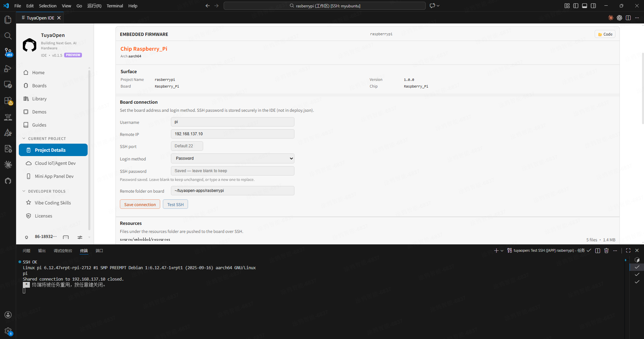Open Source Control with 493 badge
This screenshot has width=644, height=339.
[8, 52]
